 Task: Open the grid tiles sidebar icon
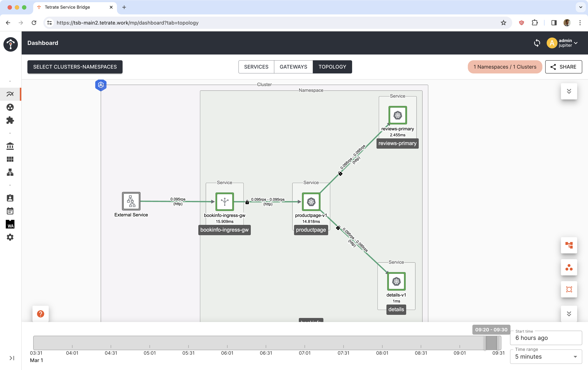pyautogui.click(x=10, y=159)
